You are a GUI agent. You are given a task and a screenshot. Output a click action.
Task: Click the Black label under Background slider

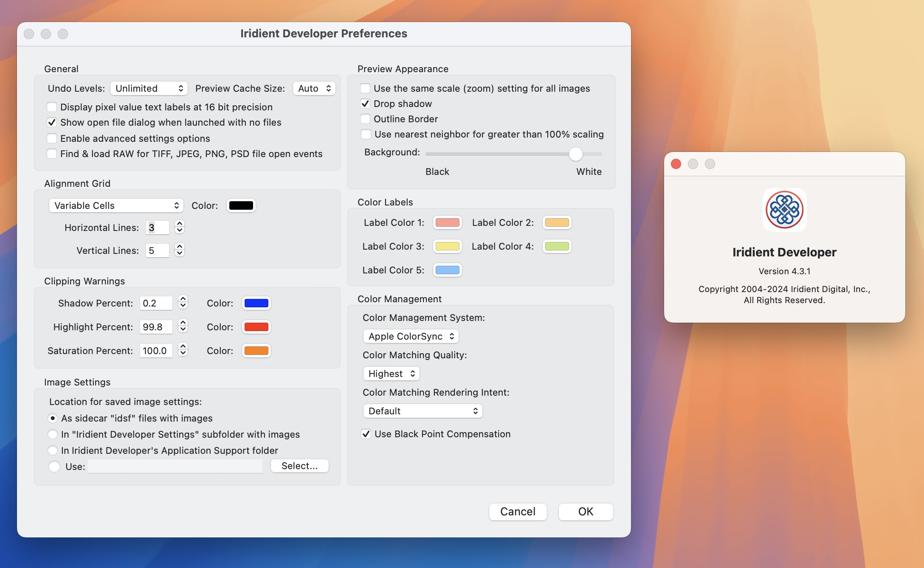click(x=437, y=172)
